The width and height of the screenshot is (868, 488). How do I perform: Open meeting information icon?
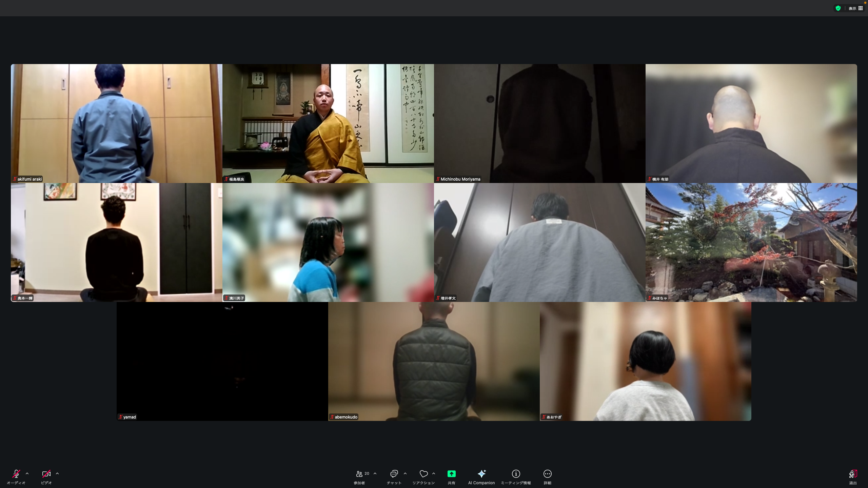(516, 474)
